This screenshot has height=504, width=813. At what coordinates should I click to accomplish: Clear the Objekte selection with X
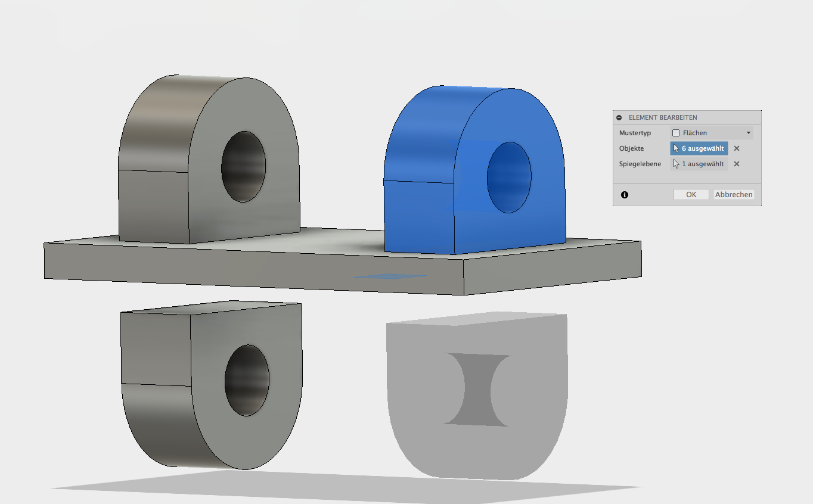click(x=737, y=148)
